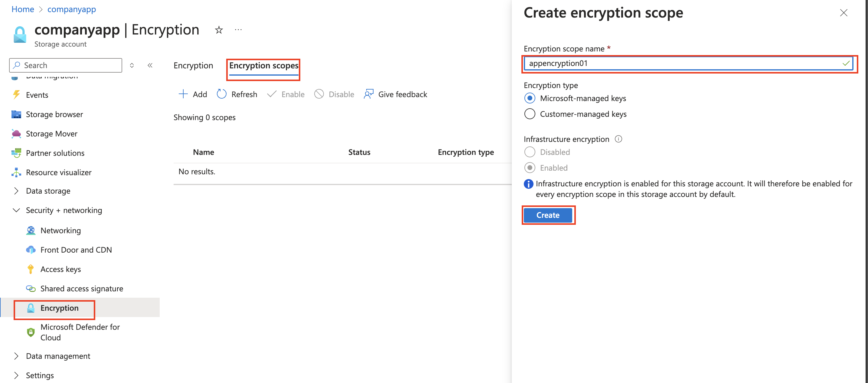Click the 'Showing 0 scopes' text
Viewport: 868px width, 383px height.
tap(204, 117)
